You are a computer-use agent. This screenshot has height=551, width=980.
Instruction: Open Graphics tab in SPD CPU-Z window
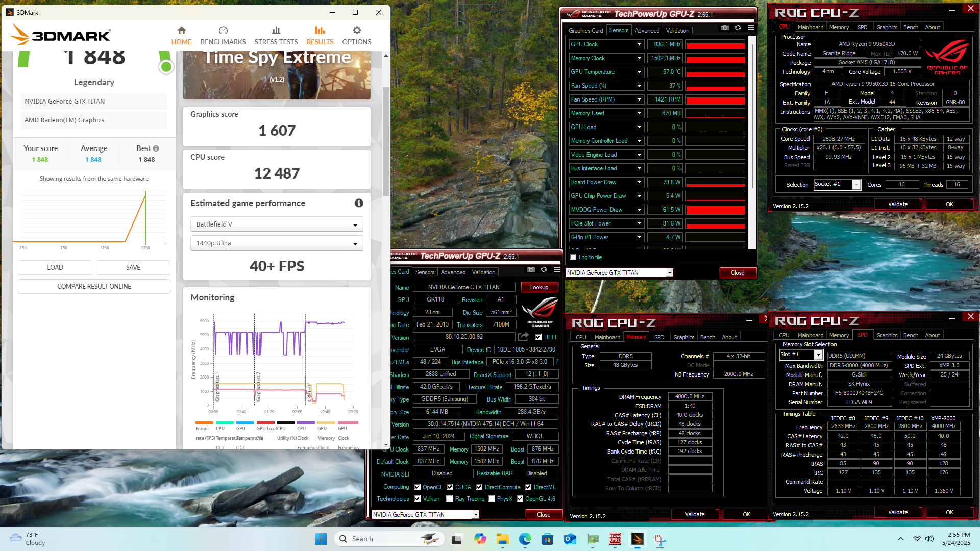(887, 335)
